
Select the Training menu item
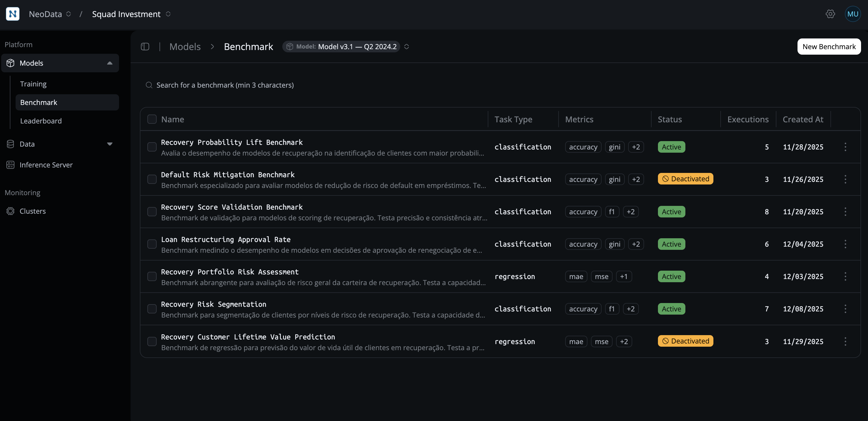tap(33, 84)
